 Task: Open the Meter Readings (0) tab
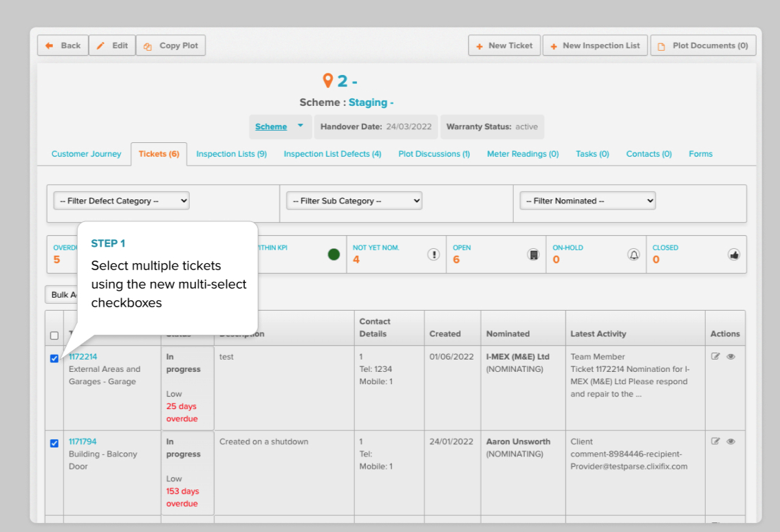pyautogui.click(x=523, y=154)
